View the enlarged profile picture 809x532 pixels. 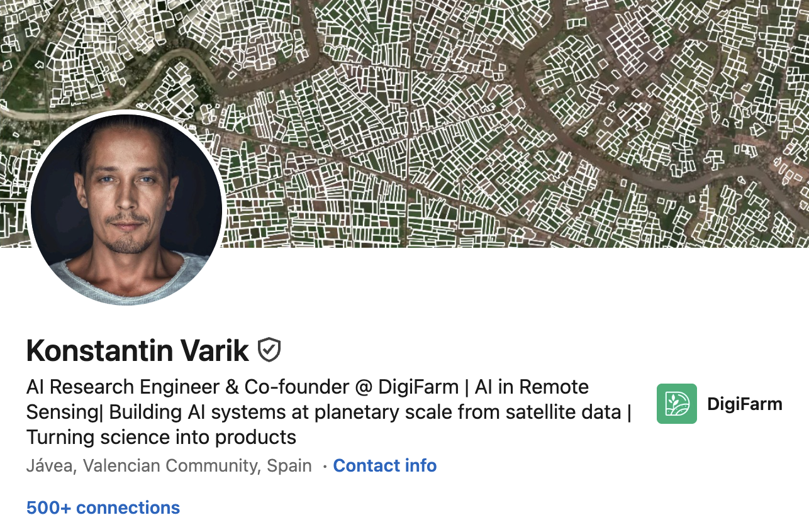pos(127,208)
